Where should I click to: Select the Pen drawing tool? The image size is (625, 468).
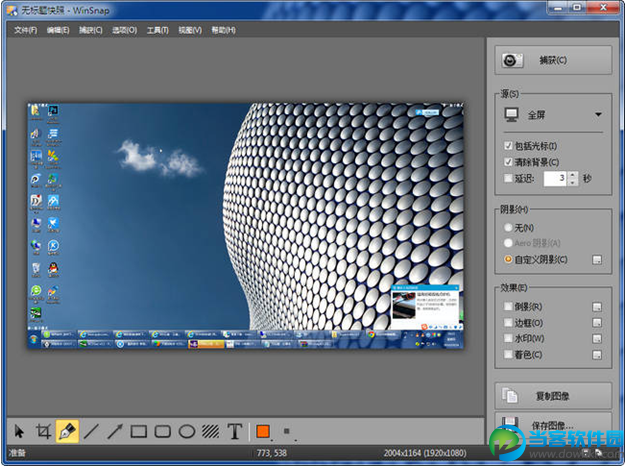click(67, 432)
